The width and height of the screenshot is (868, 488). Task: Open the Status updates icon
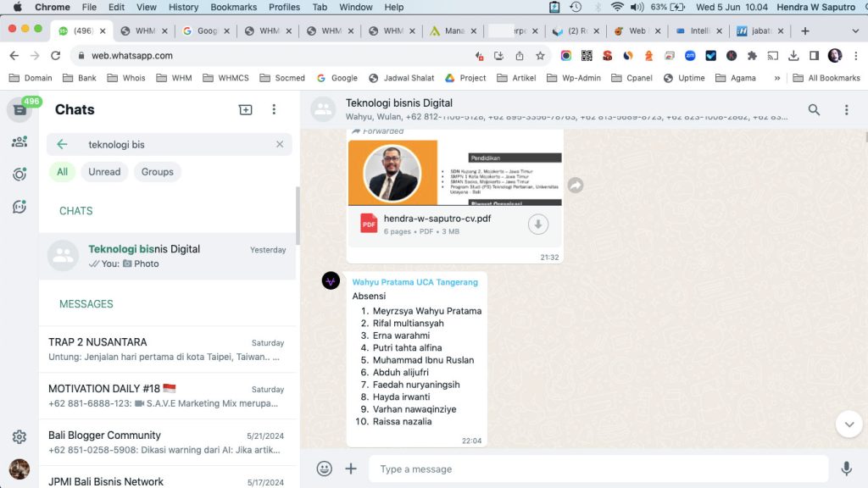[19, 175]
